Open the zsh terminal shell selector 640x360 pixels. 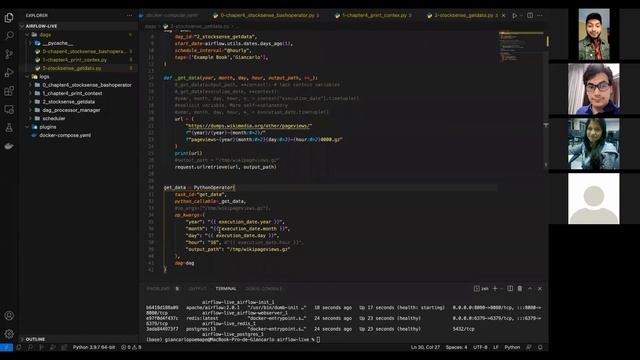481,289
